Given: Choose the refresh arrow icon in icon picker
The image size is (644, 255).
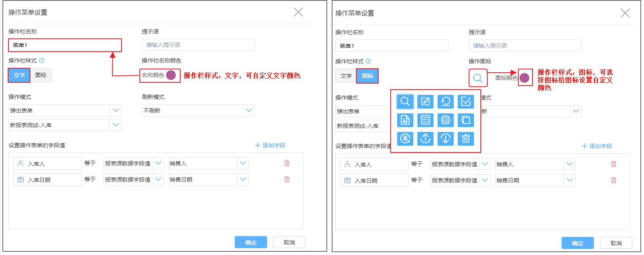Looking at the screenshot, I should 445,101.
